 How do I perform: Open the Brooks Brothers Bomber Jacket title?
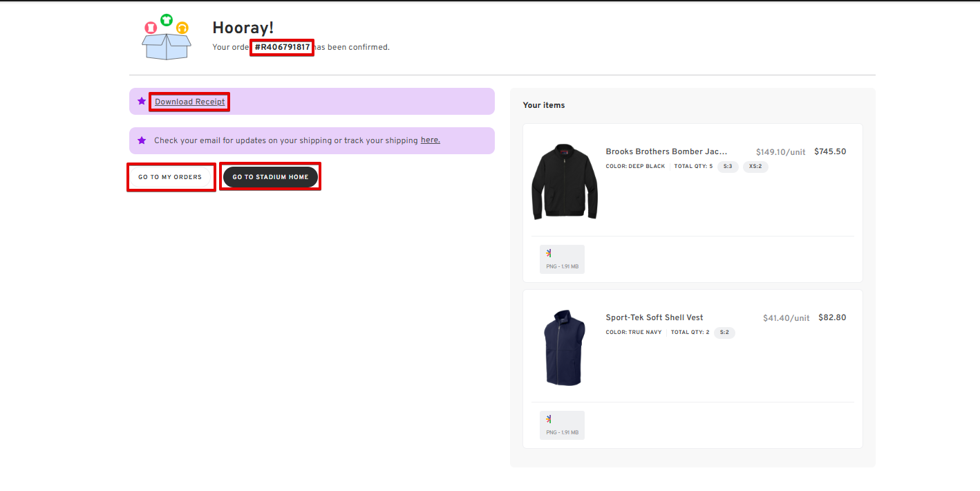(x=666, y=151)
